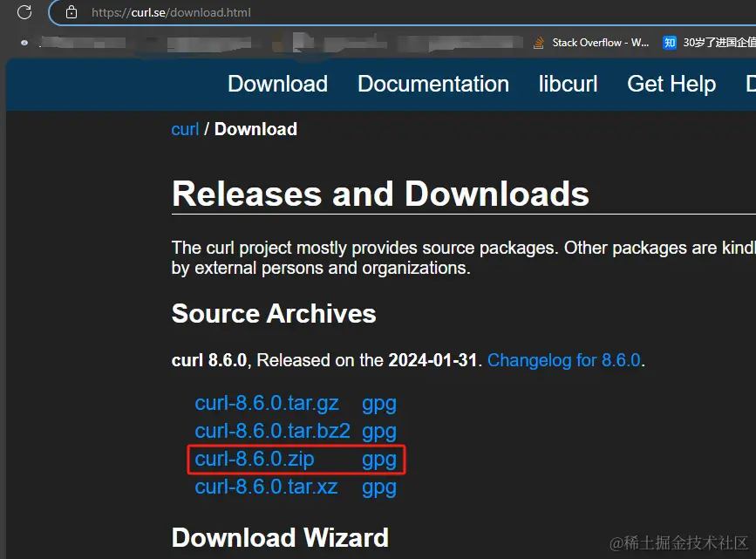Follow the curl breadcrumb link

(x=185, y=129)
